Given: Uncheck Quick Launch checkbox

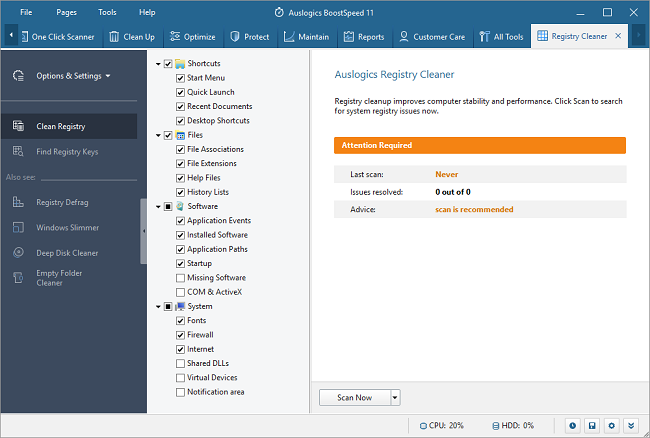Looking at the screenshot, I should 180,92.
